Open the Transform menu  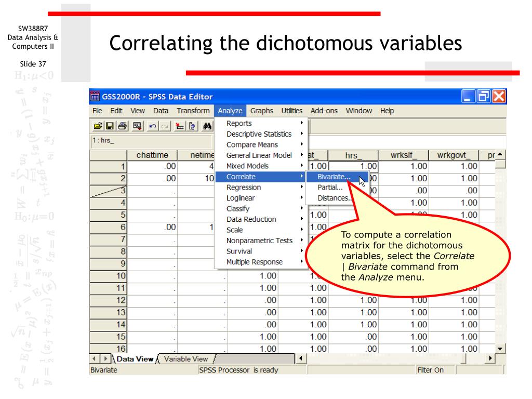pyautogui.click(x=193, y=111)
